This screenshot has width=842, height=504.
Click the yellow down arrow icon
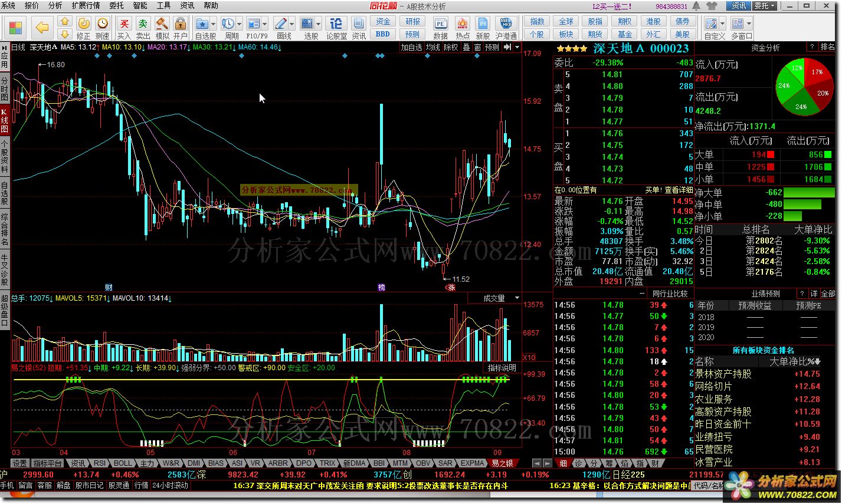pos(65,34)
